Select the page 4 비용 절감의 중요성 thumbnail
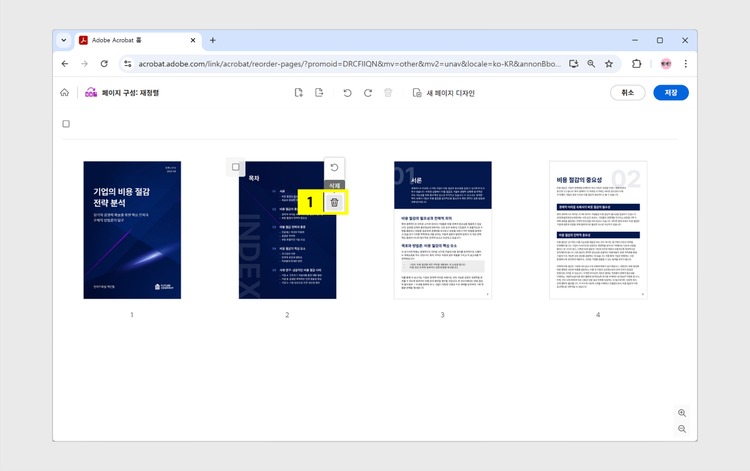750x471 pixels. click(x=598, y=230)
